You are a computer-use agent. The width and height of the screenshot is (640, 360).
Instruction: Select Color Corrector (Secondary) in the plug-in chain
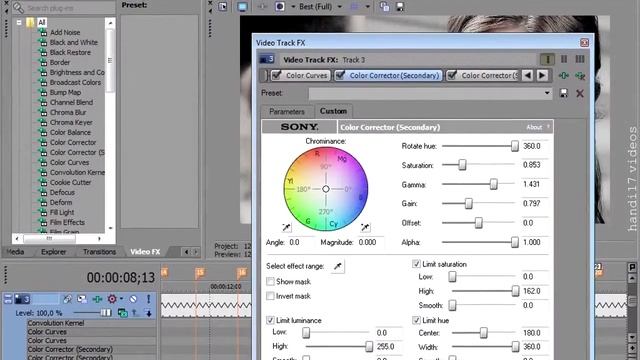pyautogui.click(x=388, y=76)
